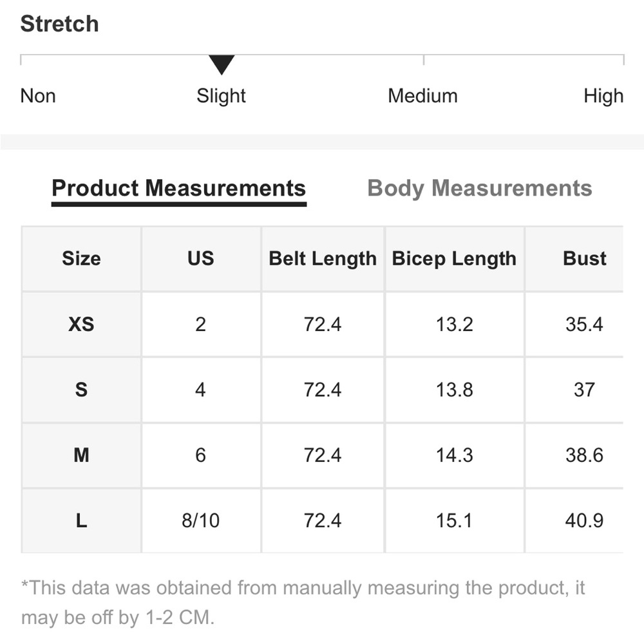Select the S size row label
This screenshot has height=644, width=644.
coord(81,390)
